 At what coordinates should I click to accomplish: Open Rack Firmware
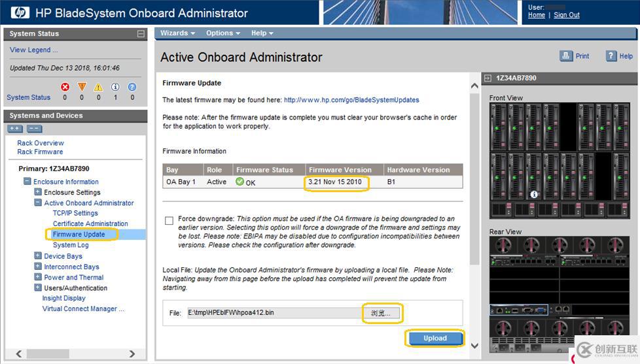40,152
